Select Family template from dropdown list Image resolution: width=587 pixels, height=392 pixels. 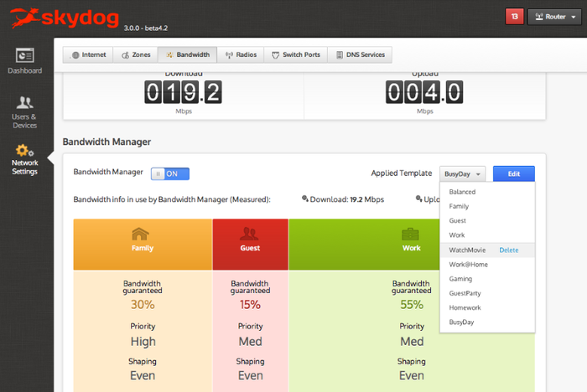click(x=487, y=206)
